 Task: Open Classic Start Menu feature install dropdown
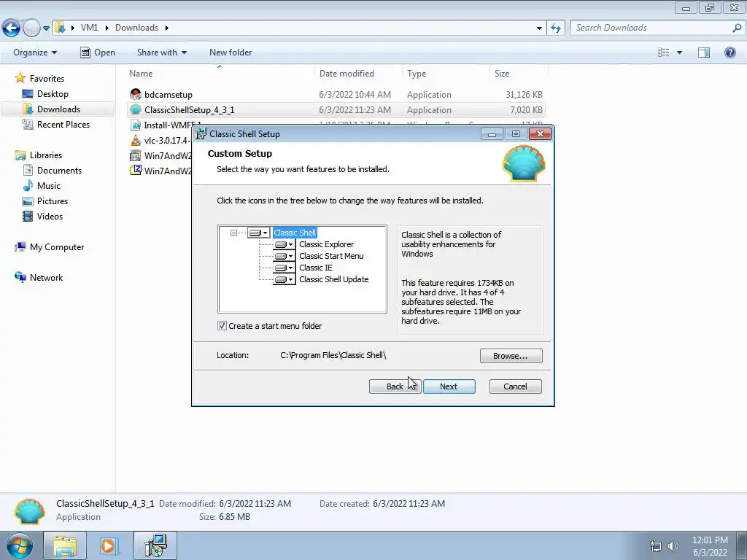click(285, 256)
